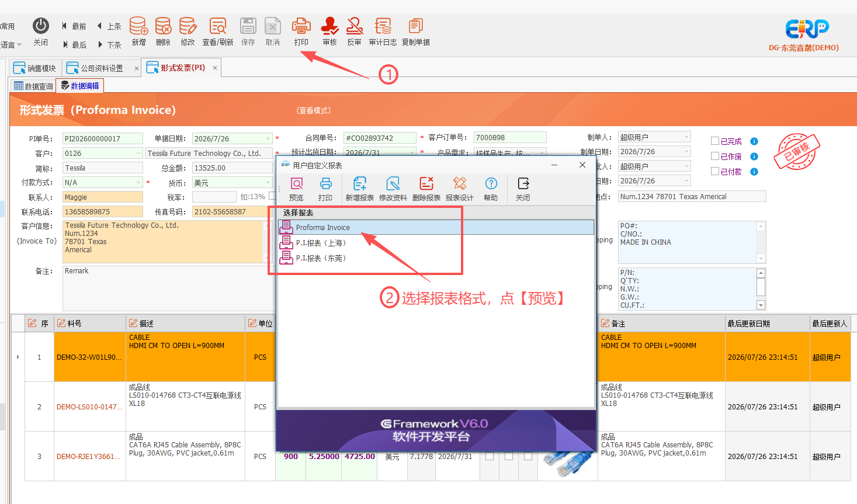Click the 联系人 Maggie input field
857x504 pixels.
coord(103,197)
